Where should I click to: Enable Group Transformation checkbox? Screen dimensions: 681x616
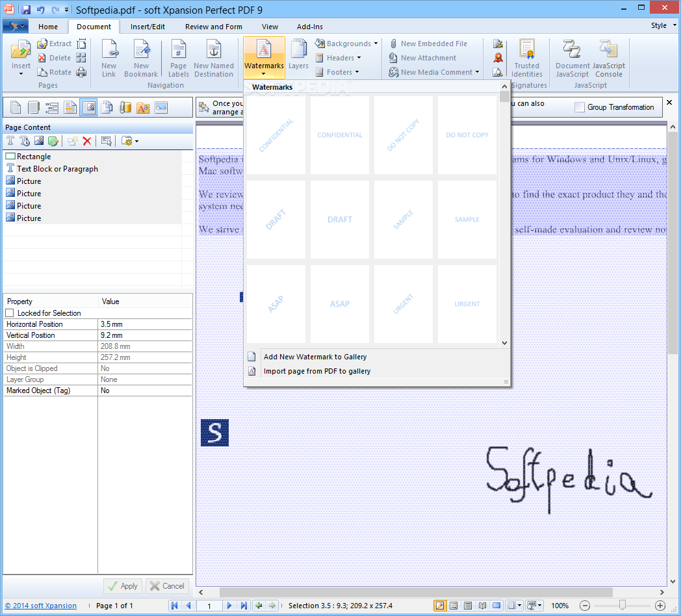click(580, 107)
